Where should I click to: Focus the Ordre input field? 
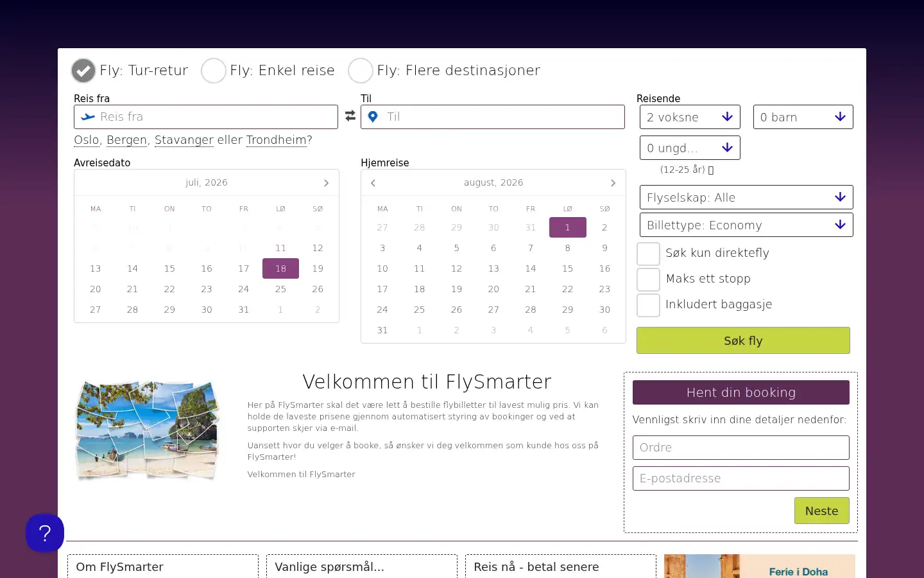tap(741, 448)
